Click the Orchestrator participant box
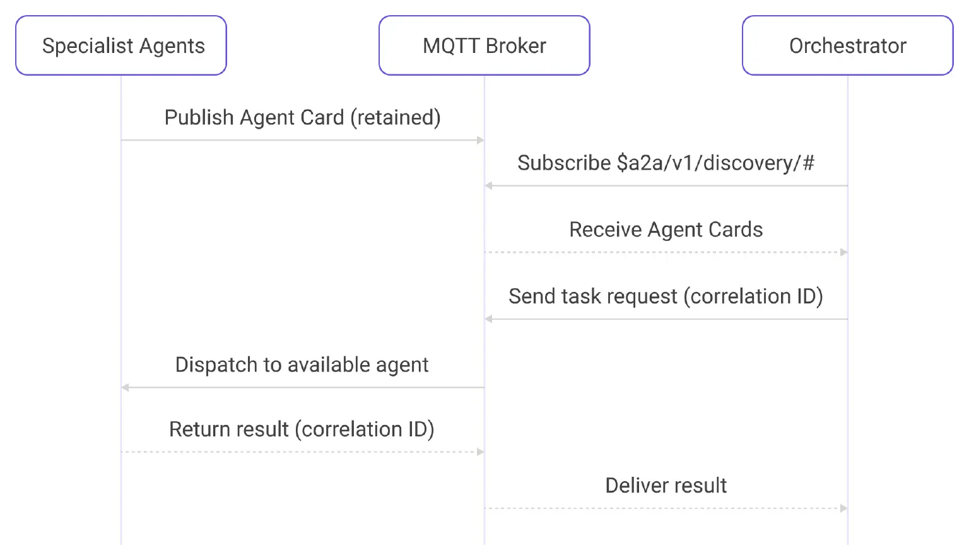The image size is (969, 560). (x=847, y=45)
